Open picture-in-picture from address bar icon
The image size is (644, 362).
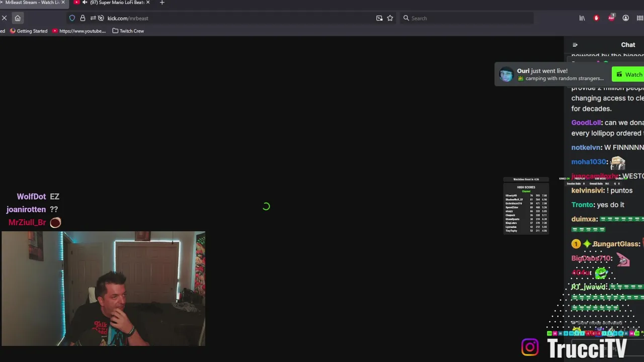pos(379,18)
